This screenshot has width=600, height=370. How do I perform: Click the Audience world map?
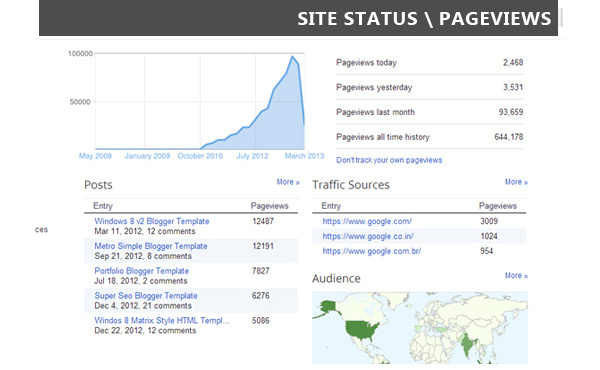tap(420, 328)
